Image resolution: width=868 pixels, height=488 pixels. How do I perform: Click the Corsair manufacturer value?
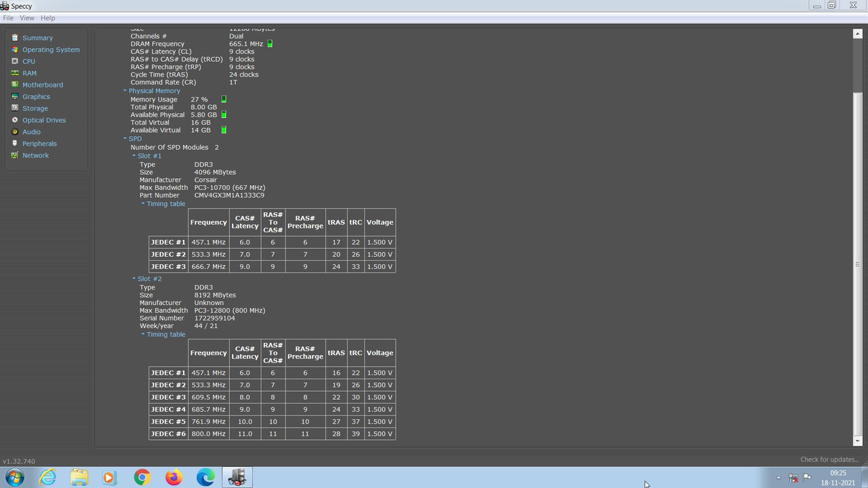click(x=205, y=180)
